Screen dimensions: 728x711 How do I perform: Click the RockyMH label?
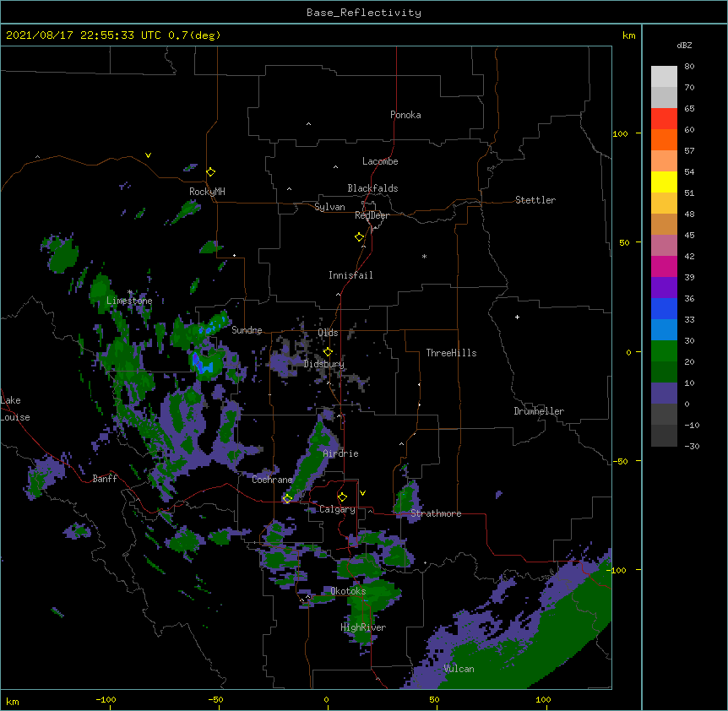point(207,192)
